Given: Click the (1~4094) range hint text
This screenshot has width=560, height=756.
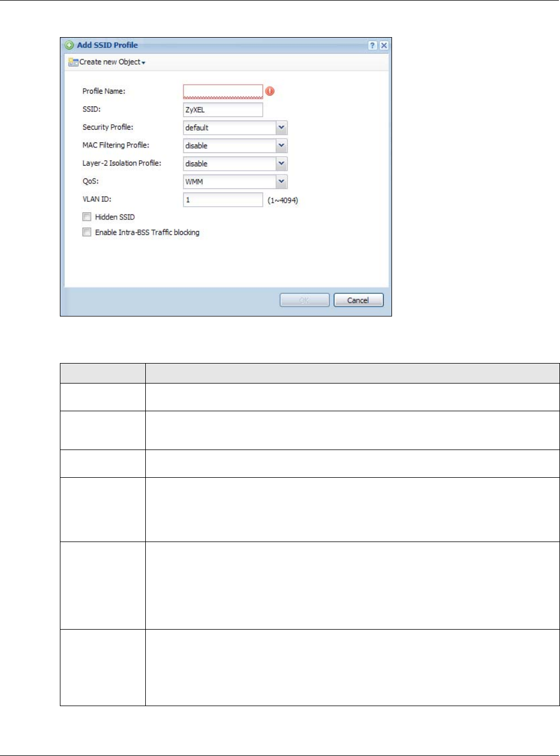Looking at the screenshot, I should [283, 200].
